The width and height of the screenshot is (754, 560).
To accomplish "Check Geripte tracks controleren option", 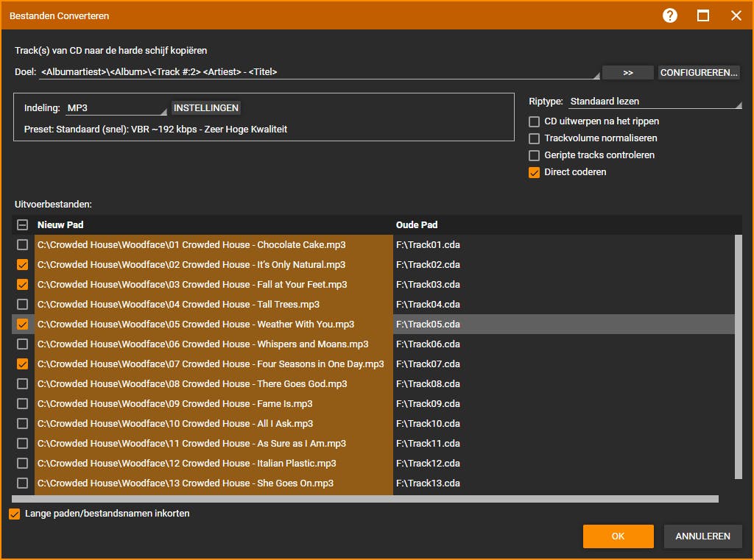I will (535, 155).
